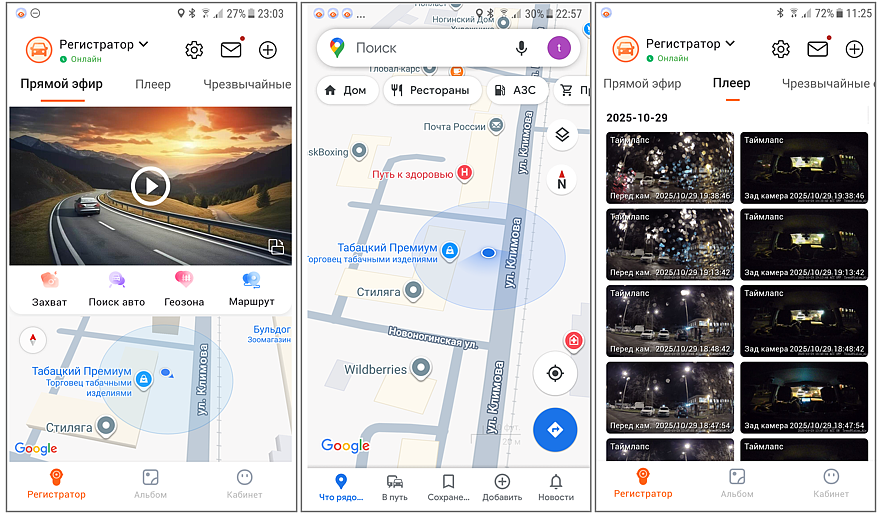Viewport: 880px width, 516px height.
Task: Play the live dashcam video preview
Action: tap(151, 186)
